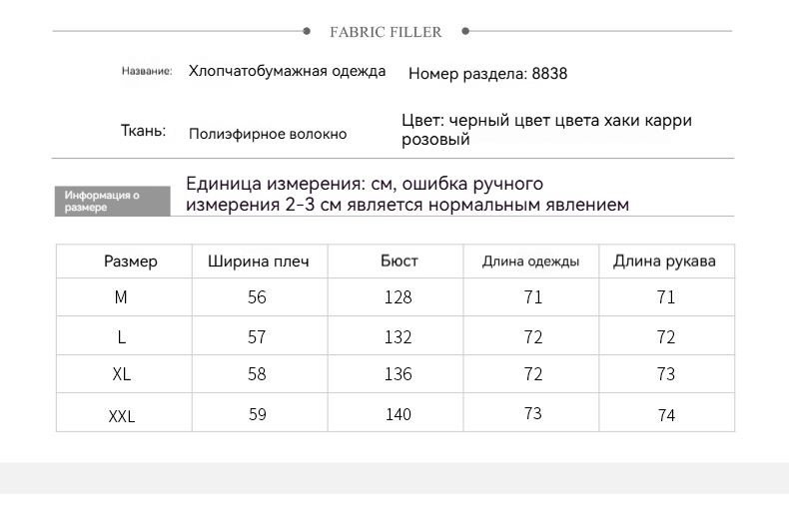Image resolution: width=789 pixels, height=532 pixels.
Task: Click the Бюст column header
Action: [399, 261]
